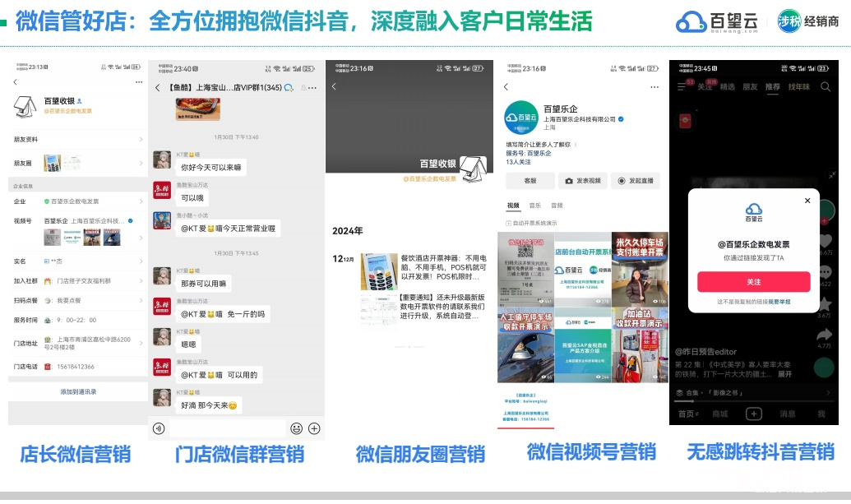Expand the 门店地址 row chevron

tap(141, 342)
